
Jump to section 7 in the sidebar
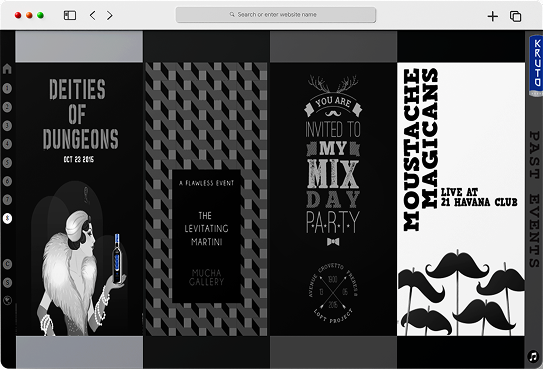click(7, 199)
